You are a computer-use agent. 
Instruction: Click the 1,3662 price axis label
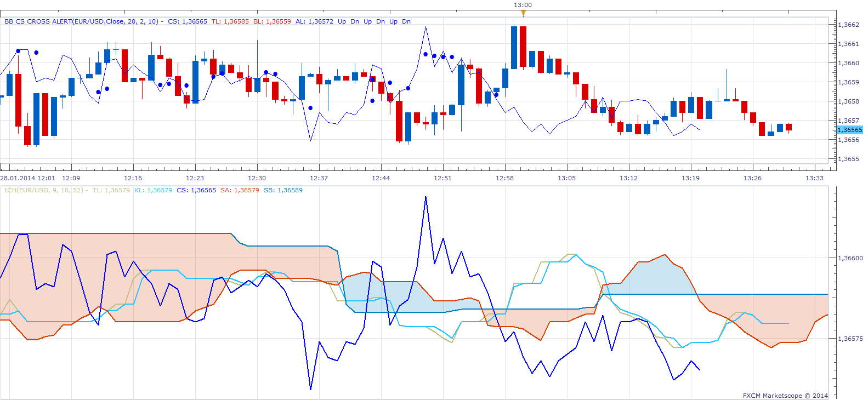pyautogui.click(x=848, y=25)
